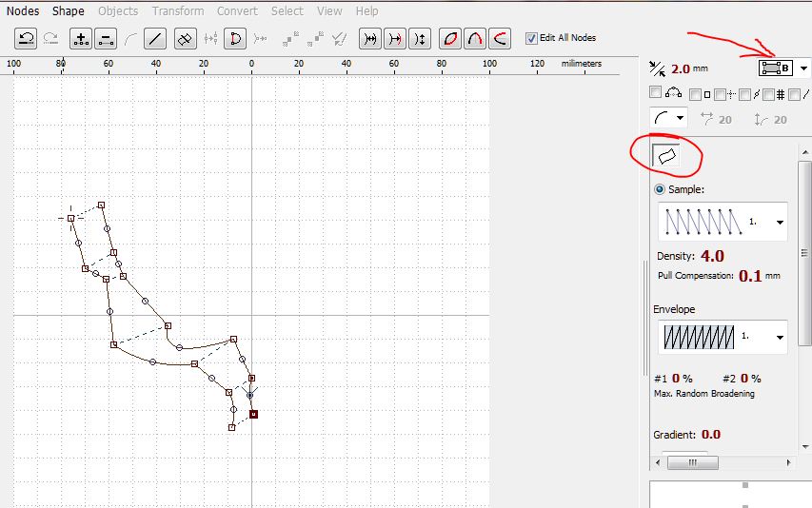This screenshot has width=812, height=508.
Task: Click the grayed convert-to-curve icon
Action: [x=130, y=39]
